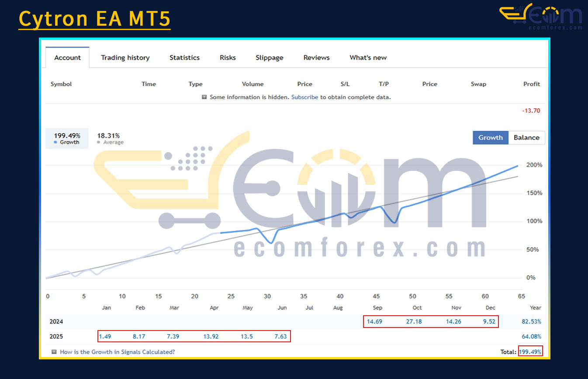
Task: Click February 2025 value 8.17
Action: (139, 336)
